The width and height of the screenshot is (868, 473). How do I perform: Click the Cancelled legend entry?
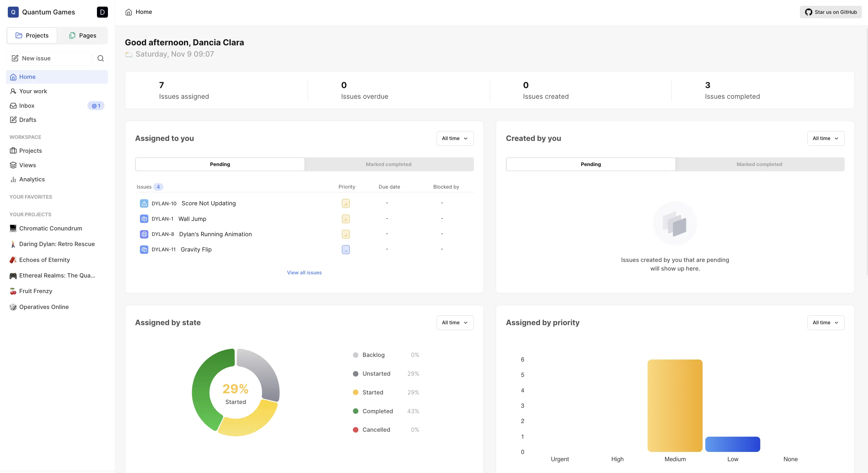(x=386, y=429)
